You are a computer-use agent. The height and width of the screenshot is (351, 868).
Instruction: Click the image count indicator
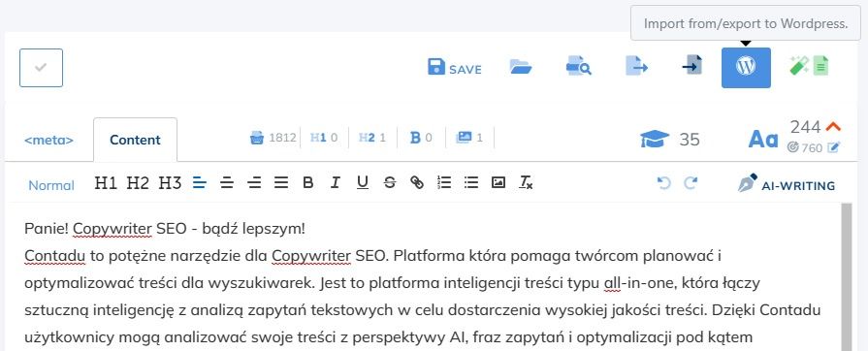[x=469, y=138]
